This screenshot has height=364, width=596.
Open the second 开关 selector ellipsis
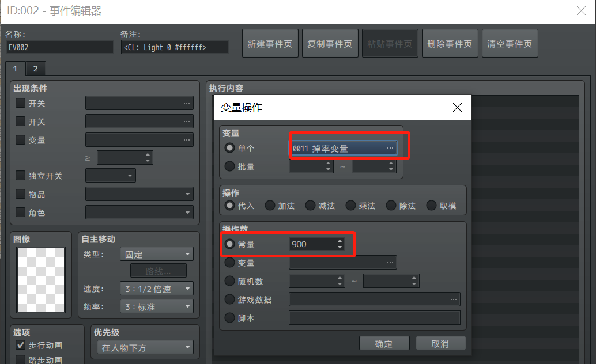tap(186, 122)
